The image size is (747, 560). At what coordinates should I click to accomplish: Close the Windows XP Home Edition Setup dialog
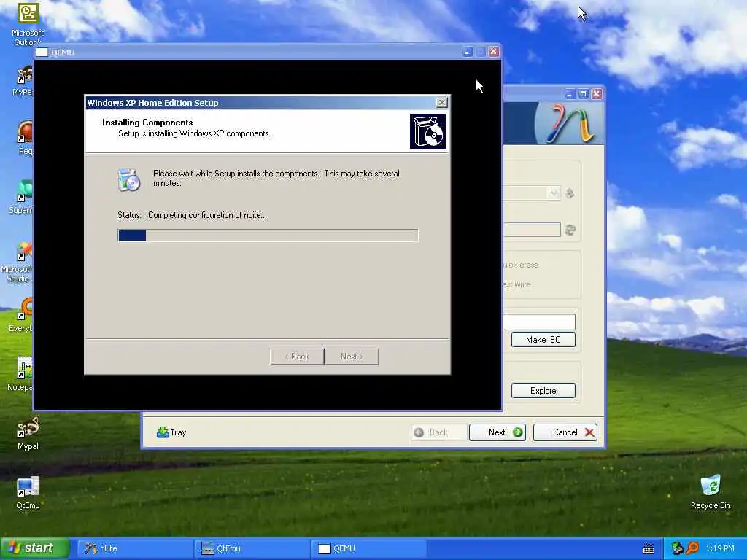(x=441, y=102)
